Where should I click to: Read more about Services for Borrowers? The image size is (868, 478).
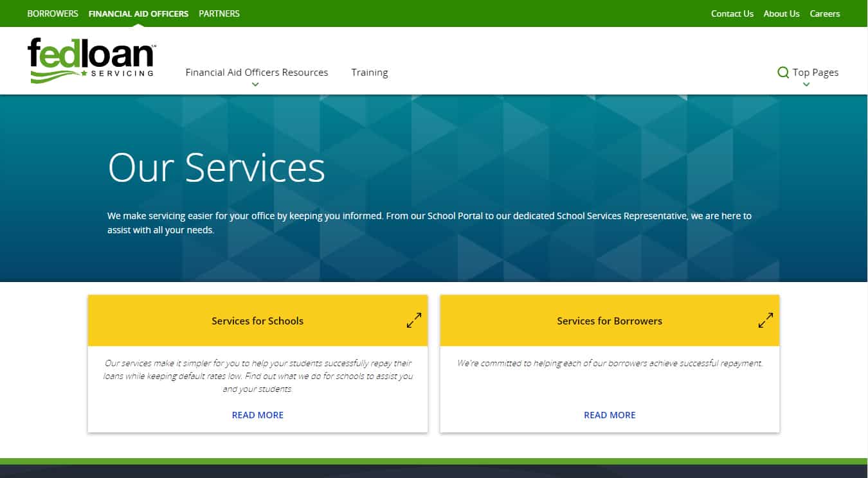click(610, 415)
